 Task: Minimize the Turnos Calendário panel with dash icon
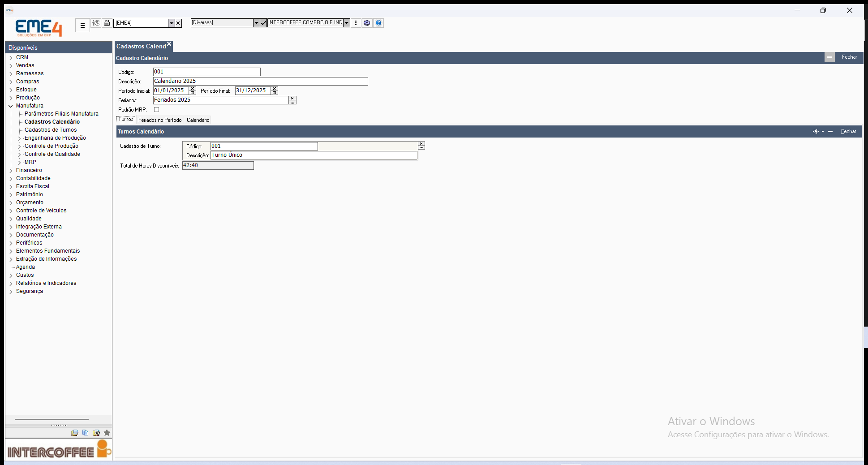pos(830,132)
